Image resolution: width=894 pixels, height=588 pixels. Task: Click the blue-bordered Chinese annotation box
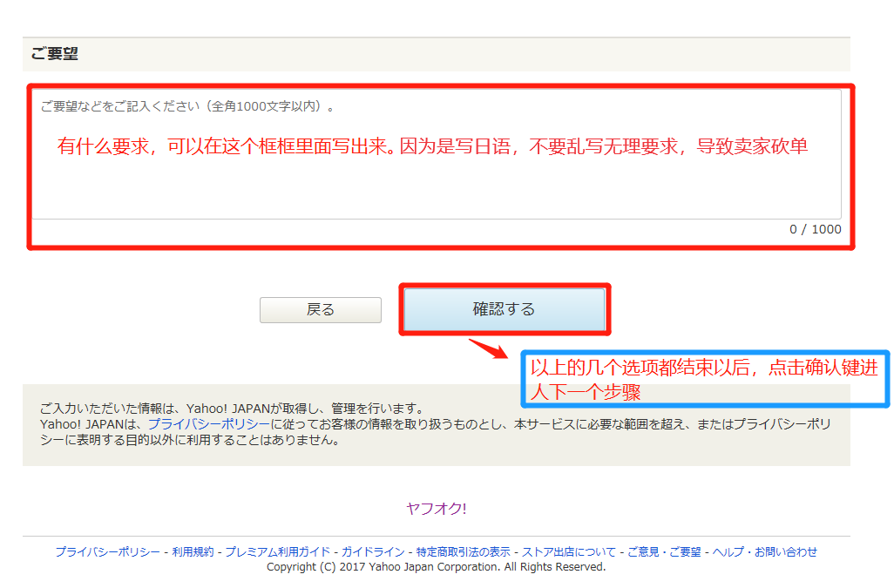(704, 380)
